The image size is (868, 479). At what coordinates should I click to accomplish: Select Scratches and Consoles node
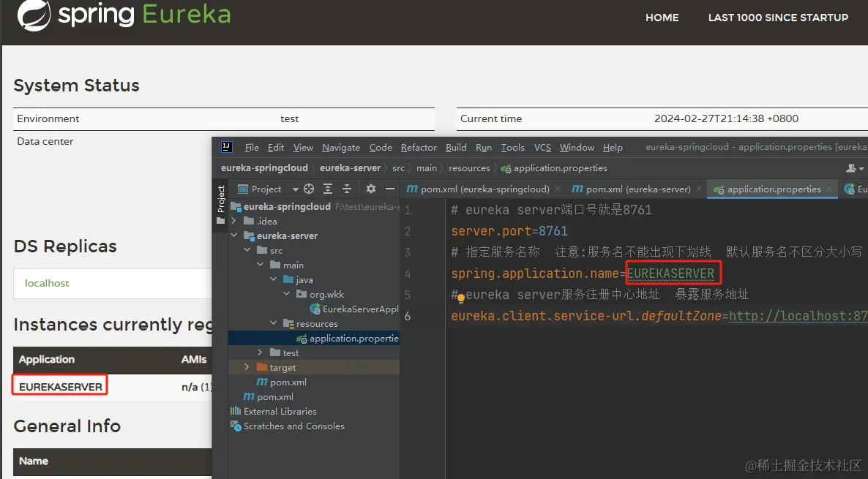pyautogui.click(x=288, y=426)
